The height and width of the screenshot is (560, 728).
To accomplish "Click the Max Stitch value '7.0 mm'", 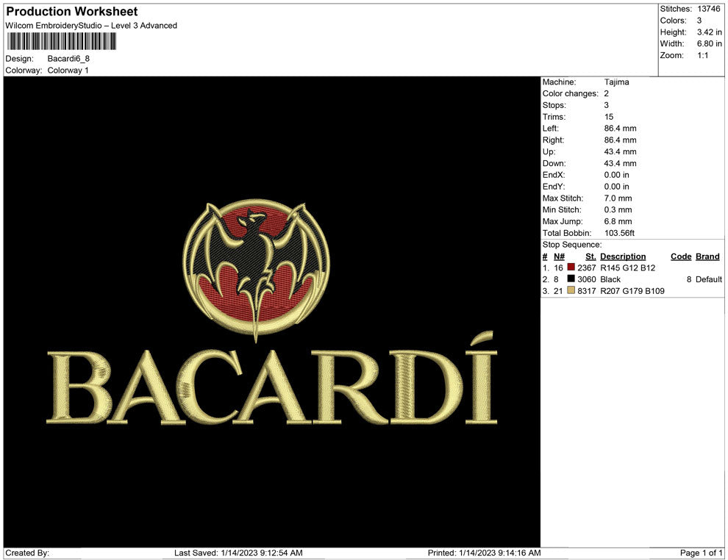I will (618, 198).
